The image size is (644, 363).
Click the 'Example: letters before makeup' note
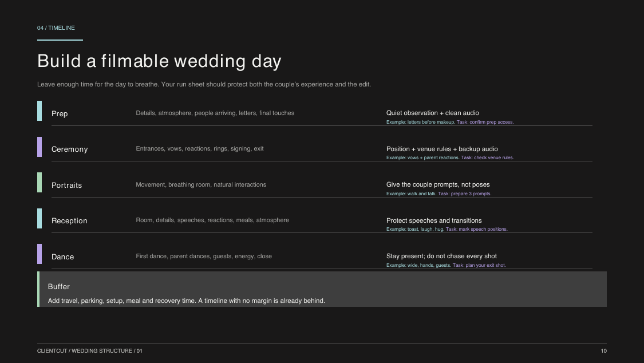(421, 122)
